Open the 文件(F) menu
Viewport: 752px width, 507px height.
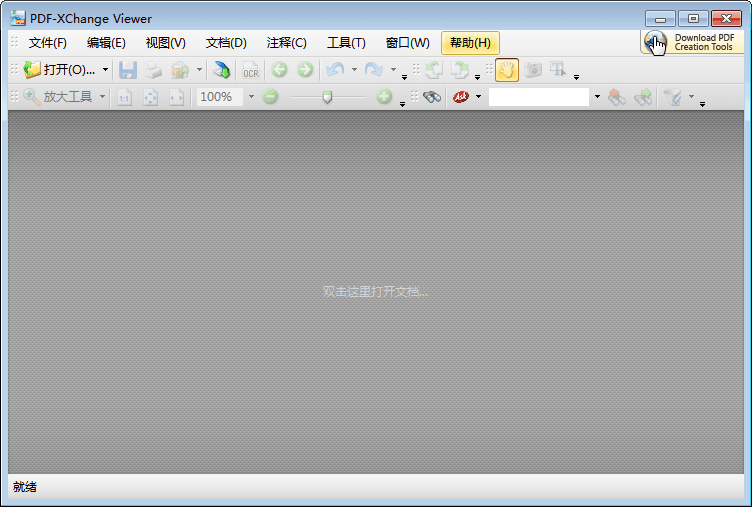click(47, 43)
